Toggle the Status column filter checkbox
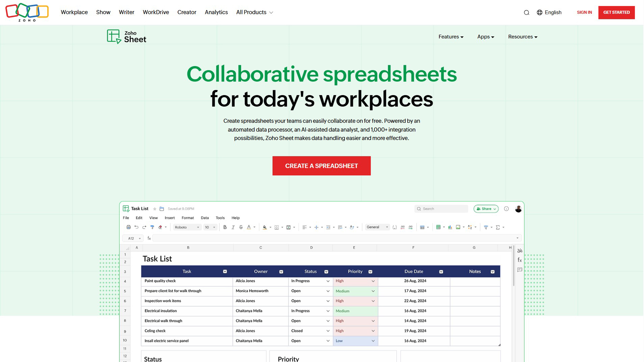 point(326,272)
